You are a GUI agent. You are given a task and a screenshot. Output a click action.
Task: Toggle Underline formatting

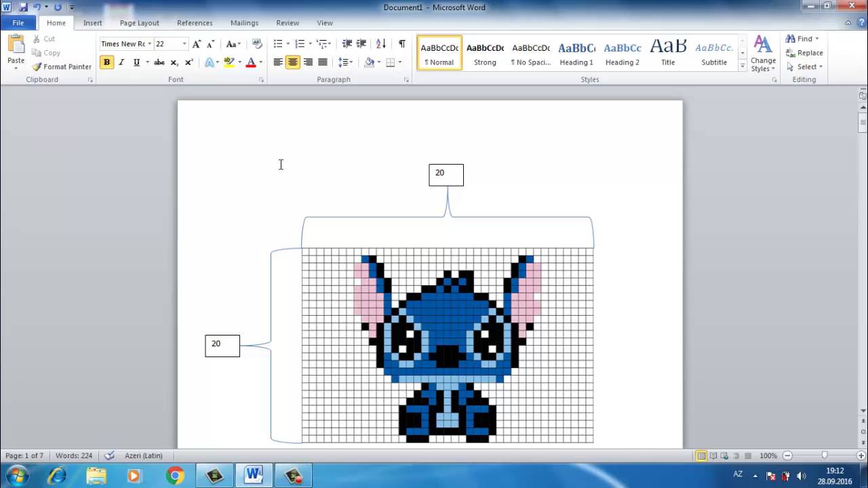tap(136, 62)
